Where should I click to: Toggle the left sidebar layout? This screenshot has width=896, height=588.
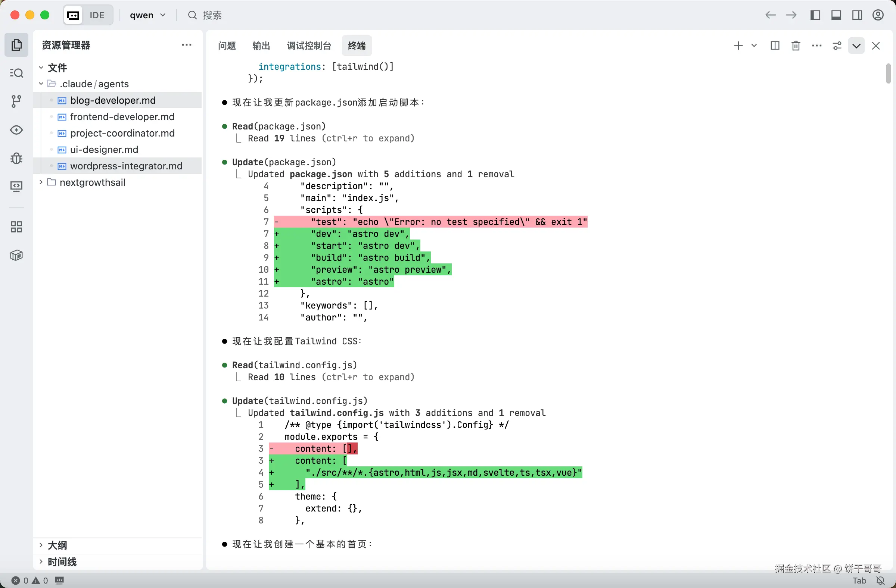815,15
